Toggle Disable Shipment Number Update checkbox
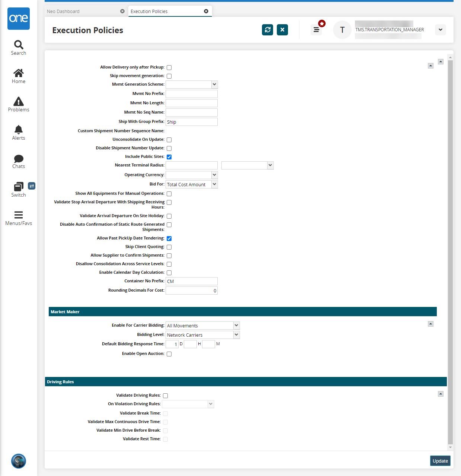461x476 pixels. tap(169, 149)
